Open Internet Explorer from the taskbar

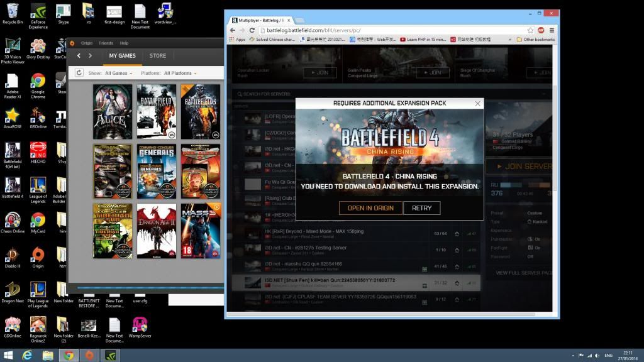tap(27, 356)
